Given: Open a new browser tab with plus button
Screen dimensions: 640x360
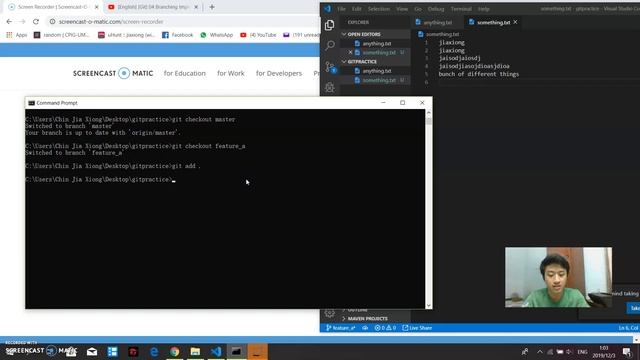Looking at the screenshot, I should (212, 7).
